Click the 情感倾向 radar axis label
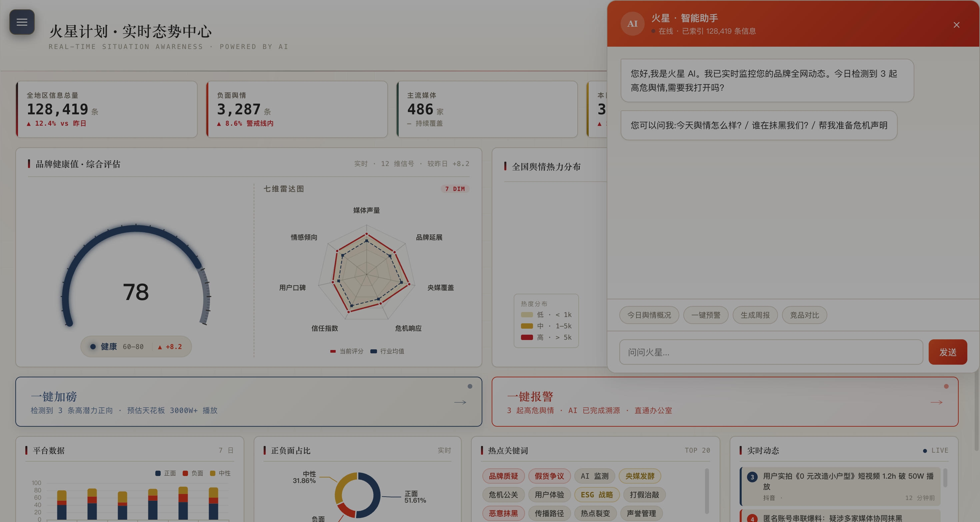Viewport: 980px width, 522px height. [x=304, y=237]
